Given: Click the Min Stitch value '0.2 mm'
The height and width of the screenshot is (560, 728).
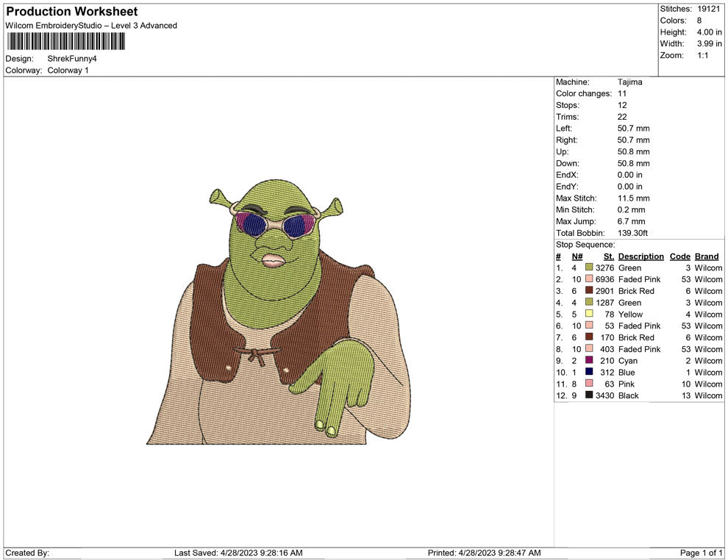Looking at the screenshot, I should pyautogui.click(x=632, y=209).
